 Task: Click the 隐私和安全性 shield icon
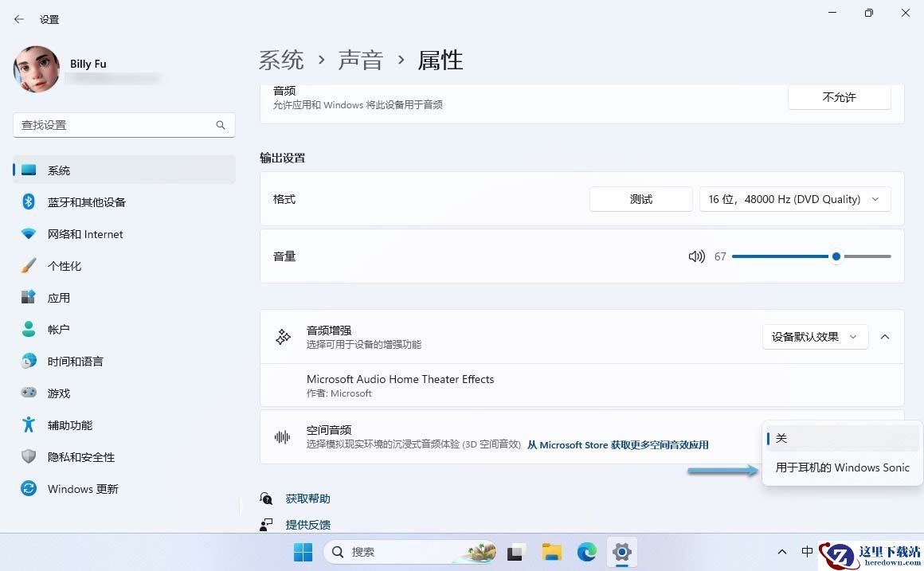29,456
